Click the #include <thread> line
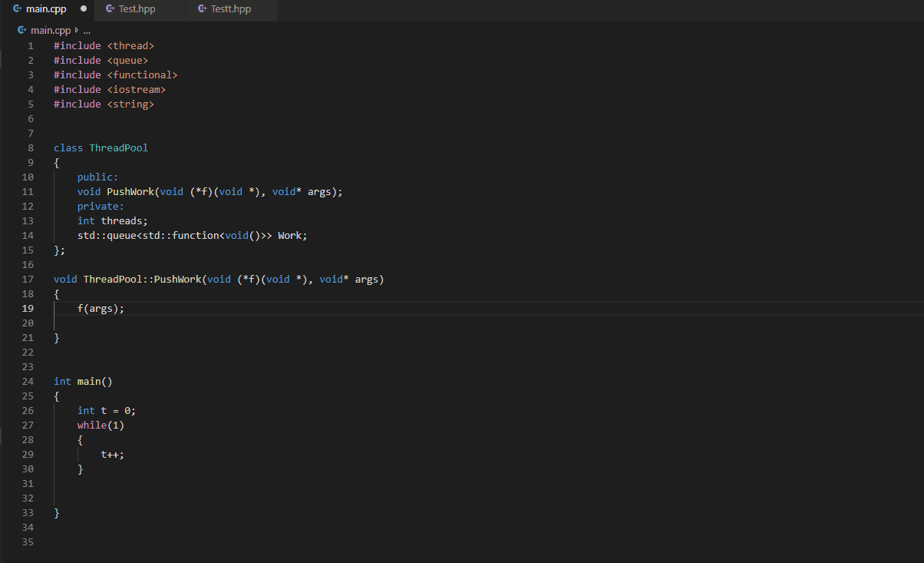 104,45
